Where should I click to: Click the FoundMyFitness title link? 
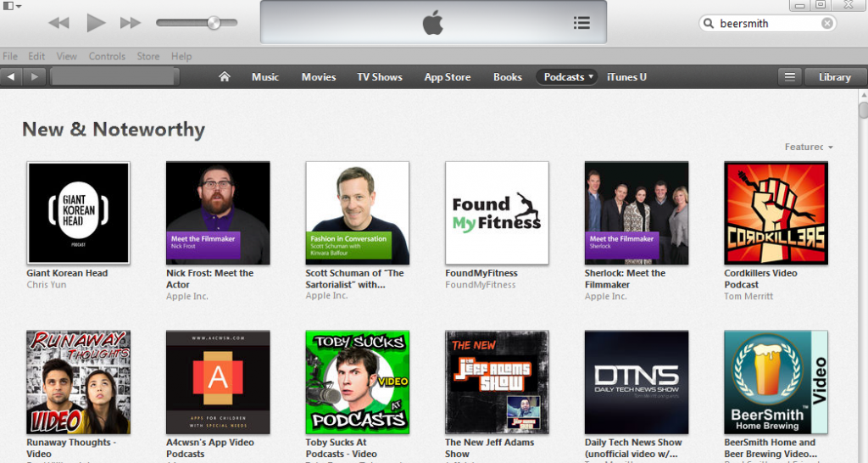(481, 273)
